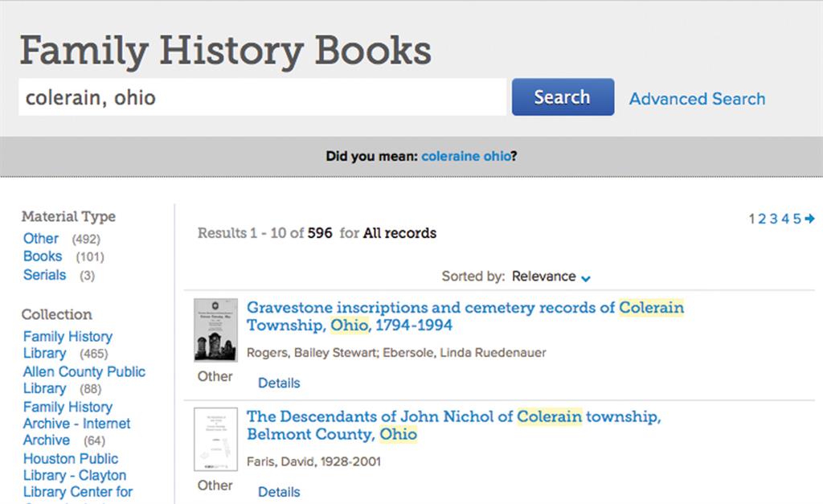Open Advanced Search link
This screenshot has height=504, width=823.
click(x=697, y=99)
